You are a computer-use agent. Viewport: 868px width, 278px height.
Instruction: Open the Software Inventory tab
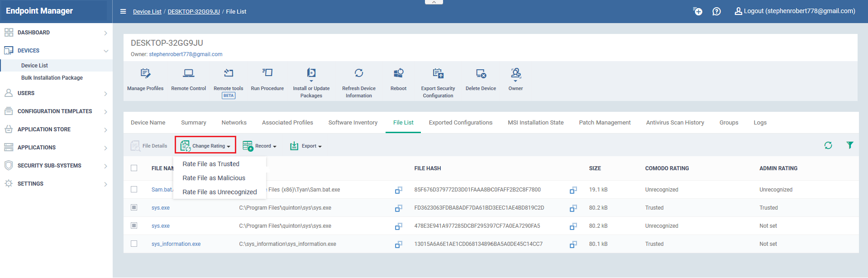coord(353,123)
